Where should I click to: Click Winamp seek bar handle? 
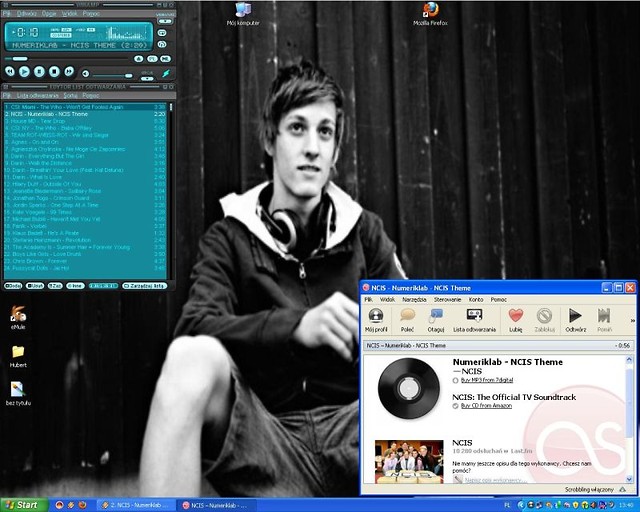(20, 59)
